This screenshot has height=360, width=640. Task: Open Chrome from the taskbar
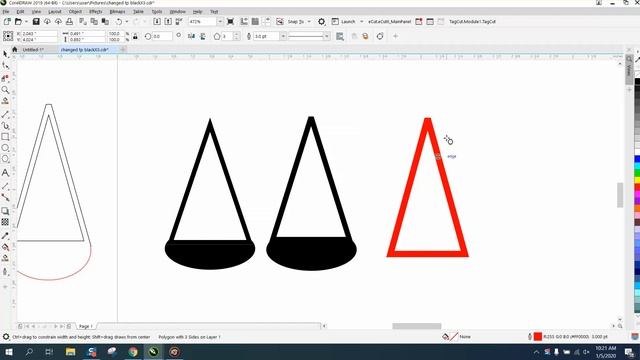coord(133,352)
